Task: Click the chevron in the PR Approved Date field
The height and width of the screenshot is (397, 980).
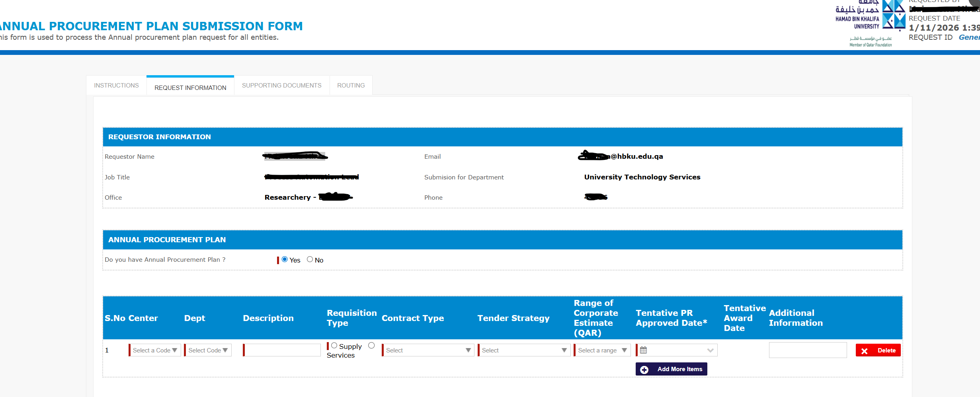Action: coord(710,350)
